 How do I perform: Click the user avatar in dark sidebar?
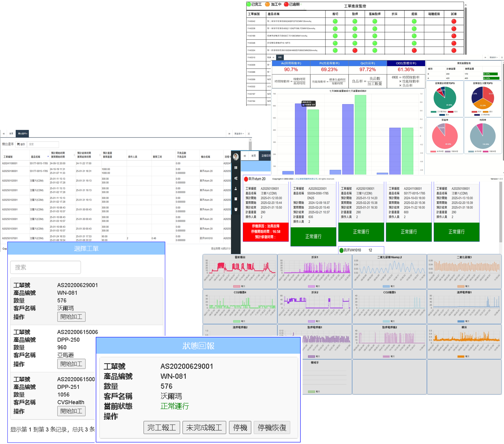click(236, 157)
